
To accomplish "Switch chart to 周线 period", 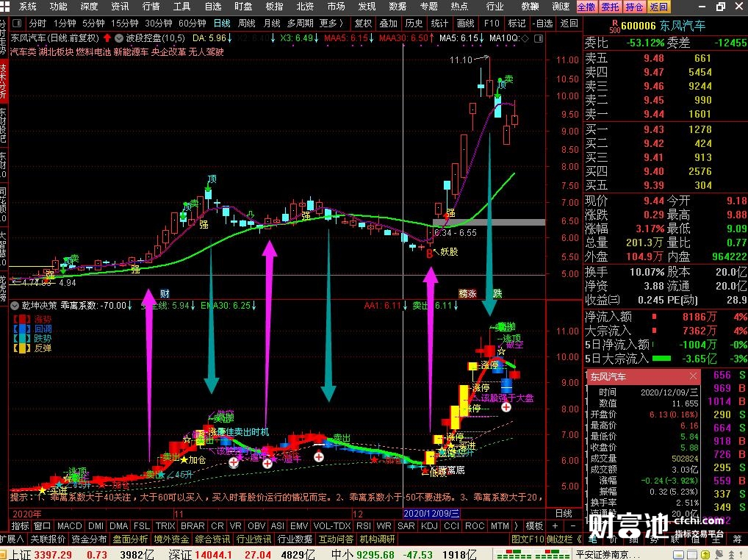I will pos(247,24).
